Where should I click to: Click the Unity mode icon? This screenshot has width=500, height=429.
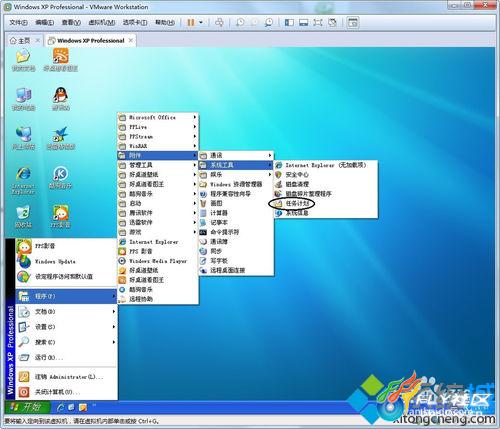click(x=332, y=23)
